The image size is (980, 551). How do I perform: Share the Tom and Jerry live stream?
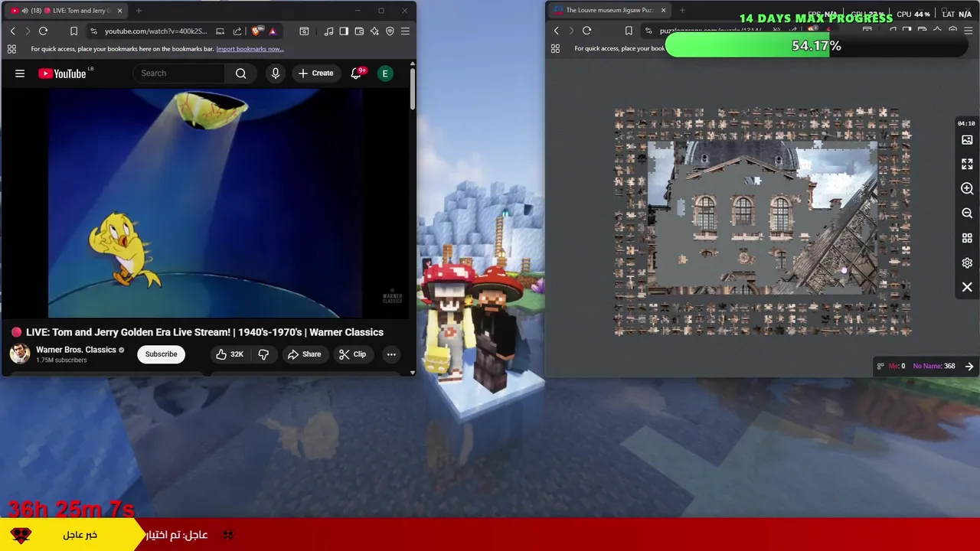tap(304, 354)
